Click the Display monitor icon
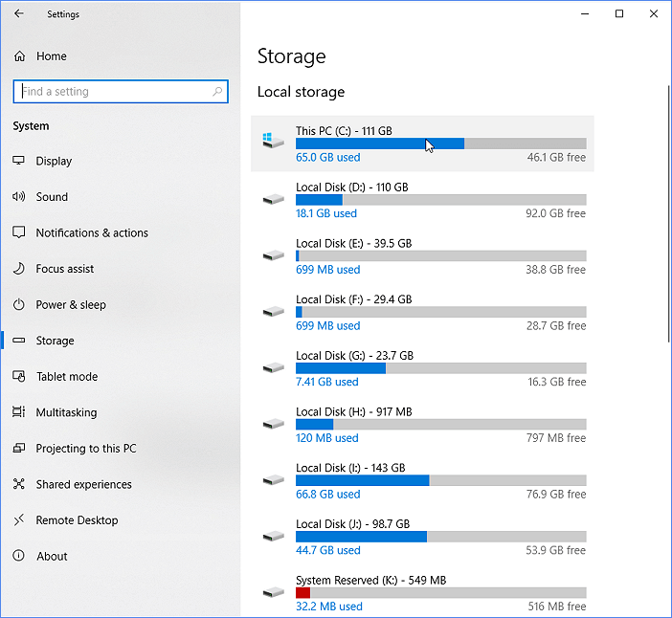This screenshot has width=672, height=618. [x=19, y=161]
